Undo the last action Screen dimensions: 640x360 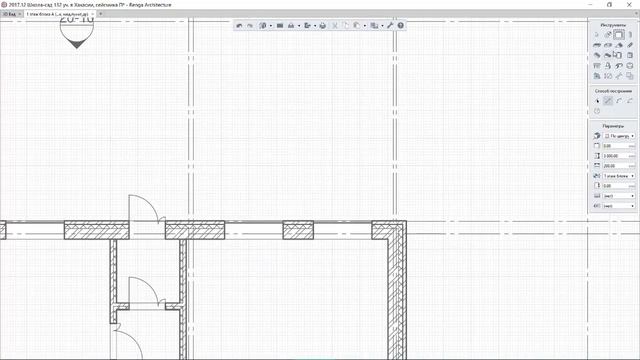pyautogui.click(x=239, y=25)
